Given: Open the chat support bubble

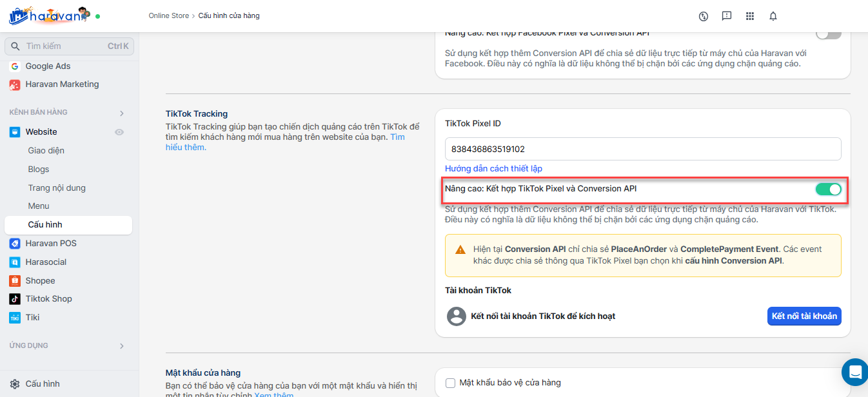Looking at the screenshot, I should [x=855, y=372].
